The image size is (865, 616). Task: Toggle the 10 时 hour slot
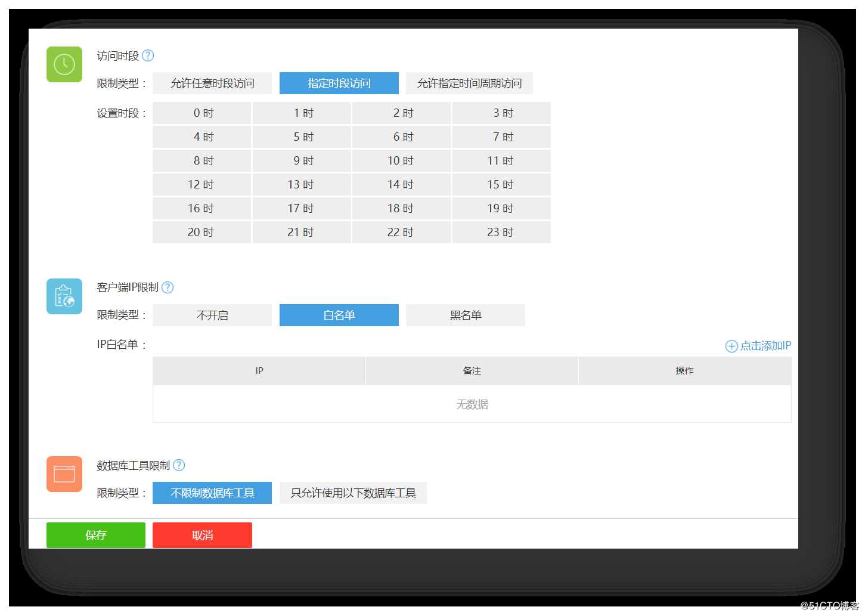tap(402, 161)
